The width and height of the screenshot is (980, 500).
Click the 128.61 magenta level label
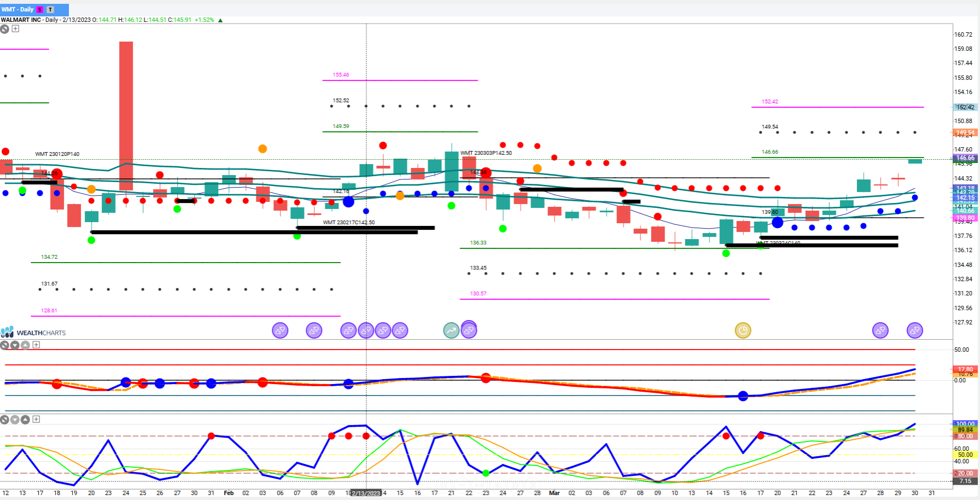49,311
